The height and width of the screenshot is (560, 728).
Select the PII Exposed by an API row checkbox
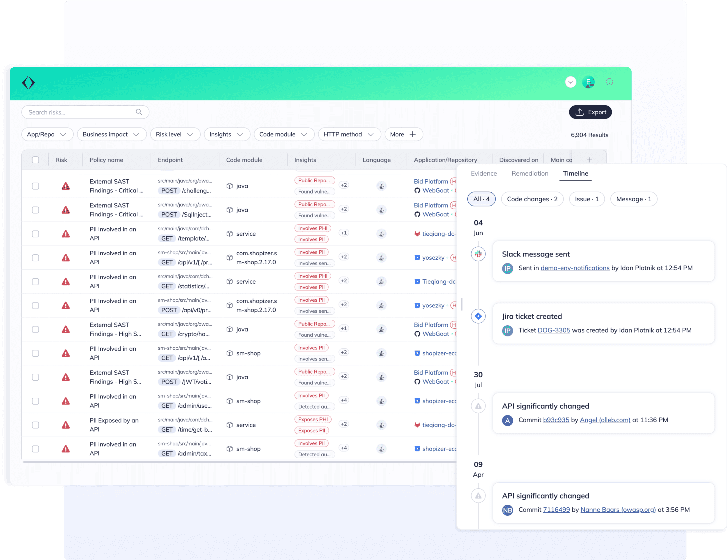35,425
